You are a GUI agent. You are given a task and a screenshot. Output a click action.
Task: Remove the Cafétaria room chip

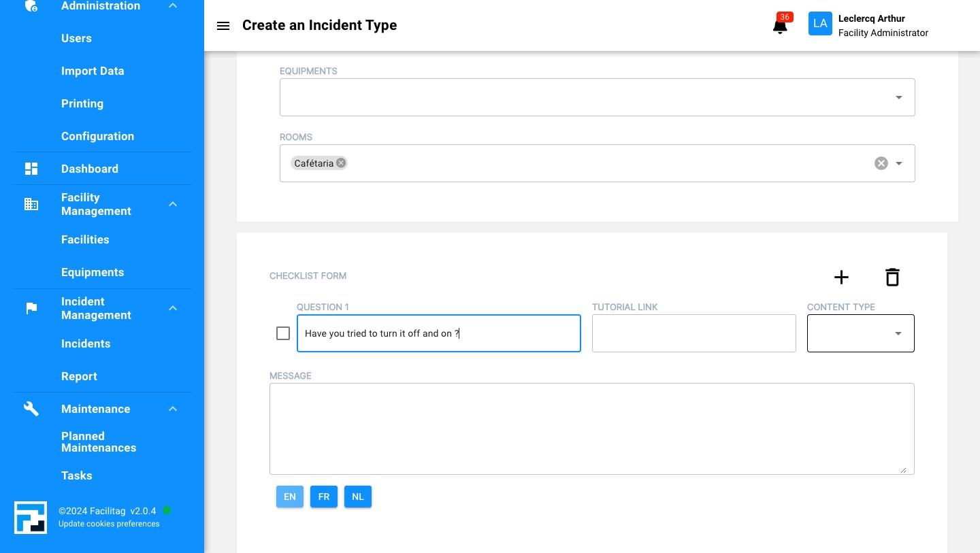(341, 163)
